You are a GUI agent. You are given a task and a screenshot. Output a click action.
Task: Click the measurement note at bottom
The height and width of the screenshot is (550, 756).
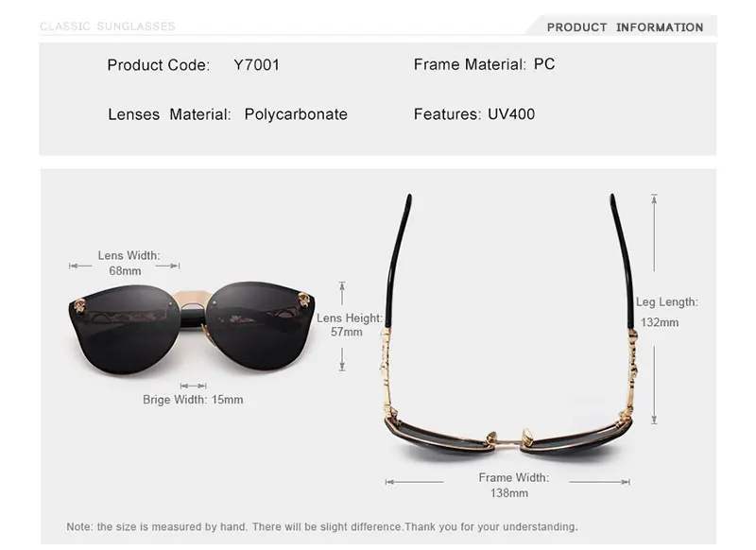click(322, 527)
